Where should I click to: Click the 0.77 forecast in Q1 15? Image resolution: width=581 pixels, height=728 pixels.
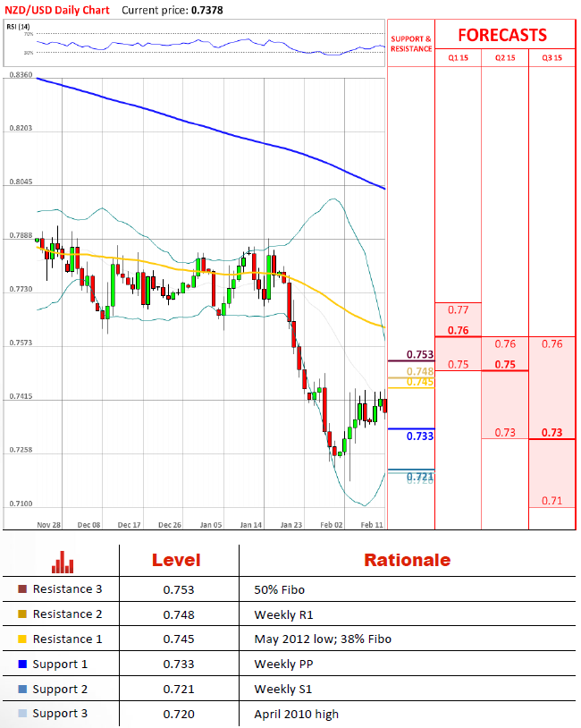458,310
